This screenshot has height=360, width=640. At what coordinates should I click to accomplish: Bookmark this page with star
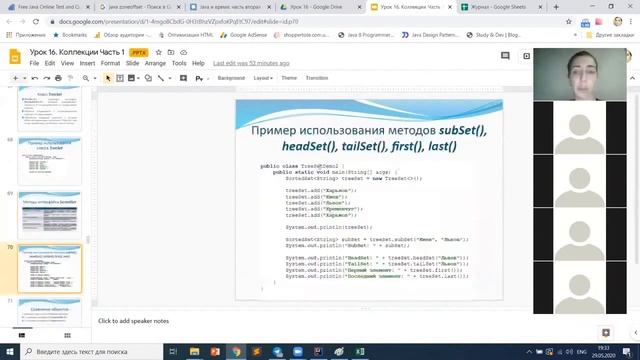coord(569,22)
